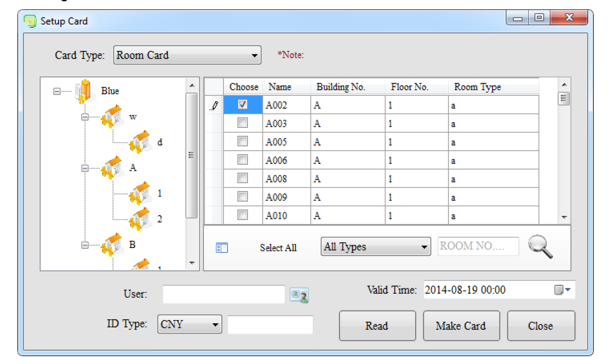This screenshot has width=610, height=364.
Task: Click the ROOM NO search input field
Action: [x=478, y=246]
